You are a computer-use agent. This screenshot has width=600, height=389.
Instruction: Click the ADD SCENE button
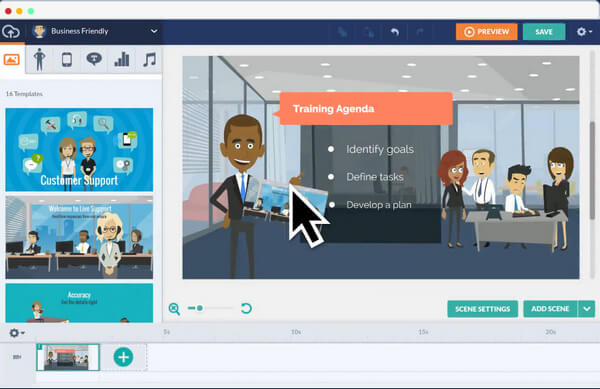coord(550,309)
